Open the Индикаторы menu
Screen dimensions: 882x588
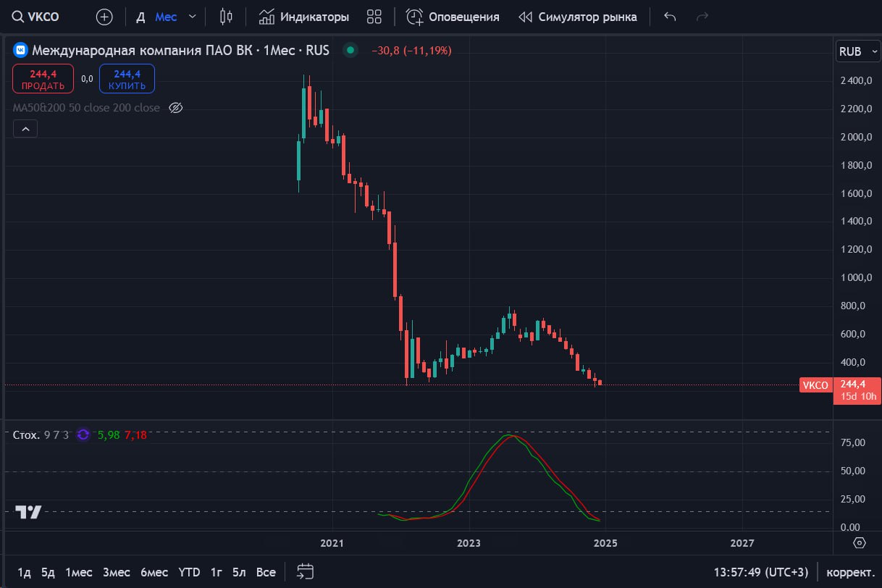point(304,17)
